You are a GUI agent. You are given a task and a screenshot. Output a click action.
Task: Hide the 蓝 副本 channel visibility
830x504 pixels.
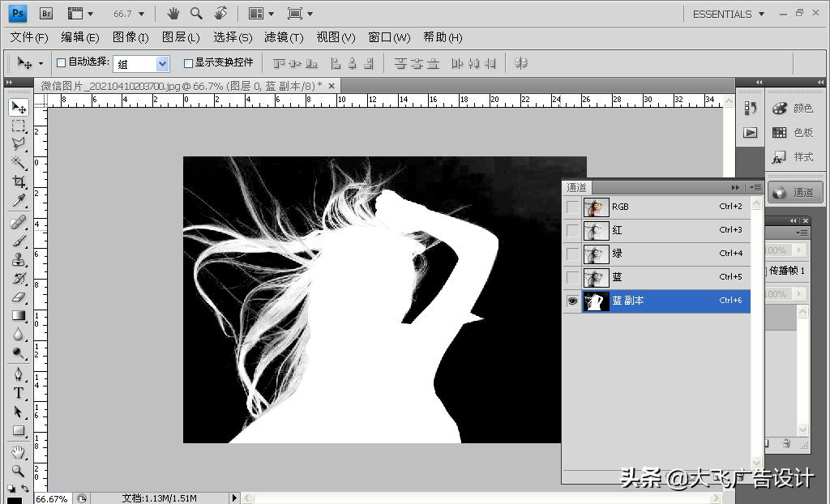point(573,301)
